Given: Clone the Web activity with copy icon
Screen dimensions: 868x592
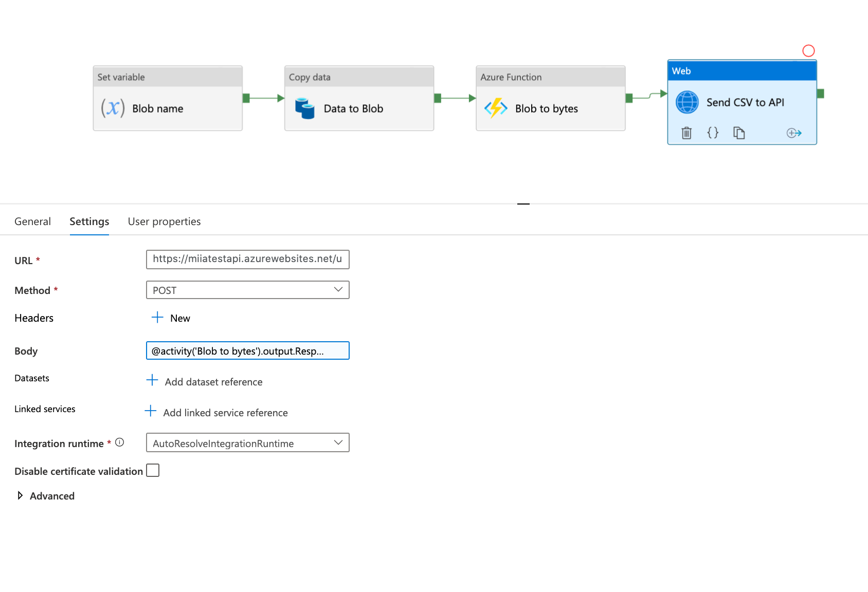Looking at the screenshot, I should (739, 133).
